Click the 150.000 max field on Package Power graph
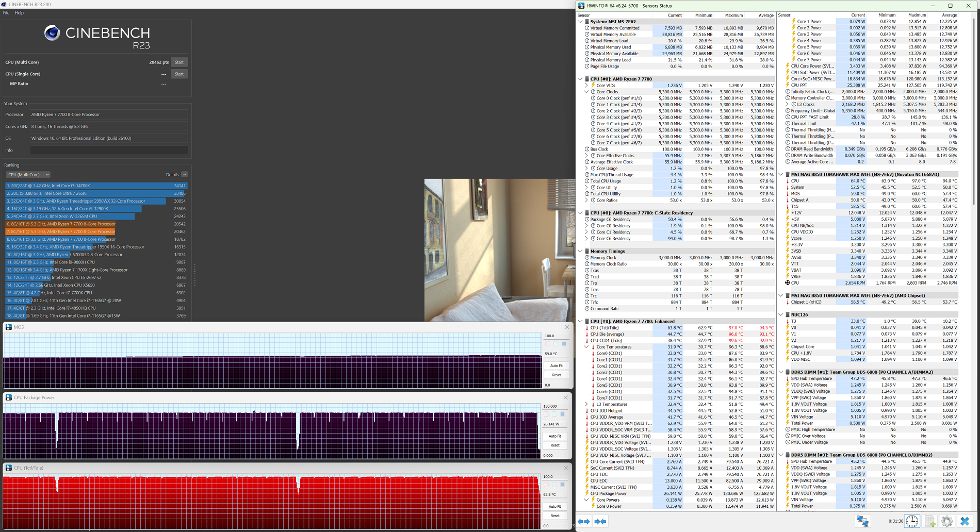980x532 pixels. 556,406
